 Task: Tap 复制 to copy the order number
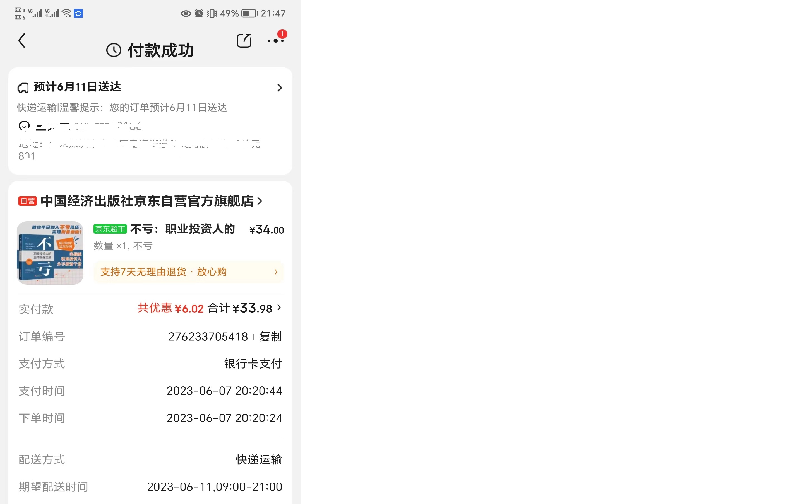[x=270, y=336]
